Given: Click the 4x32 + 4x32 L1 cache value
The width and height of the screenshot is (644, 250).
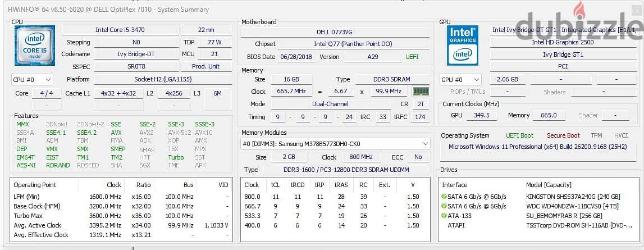Looking at the screenshot, I should (118, 93).
